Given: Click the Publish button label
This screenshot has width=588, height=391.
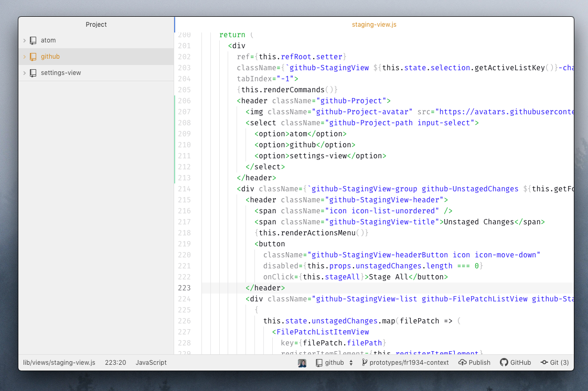Looking at the screenshot, I should point(479,363).
